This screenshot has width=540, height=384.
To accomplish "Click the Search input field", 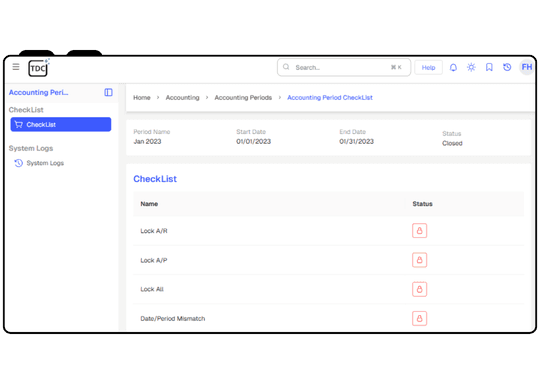I will pos(344,67).
